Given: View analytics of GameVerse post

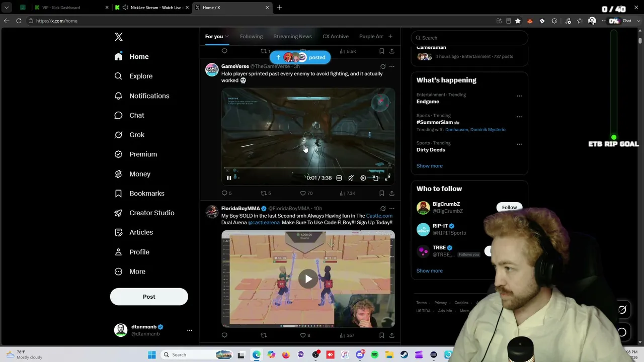Looking at the screenshot, I should [x=347, y=193].
